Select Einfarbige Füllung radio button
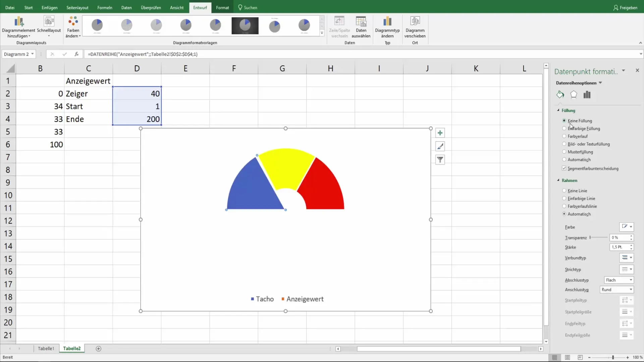This screenshot has height=362, width=644. 565,128
